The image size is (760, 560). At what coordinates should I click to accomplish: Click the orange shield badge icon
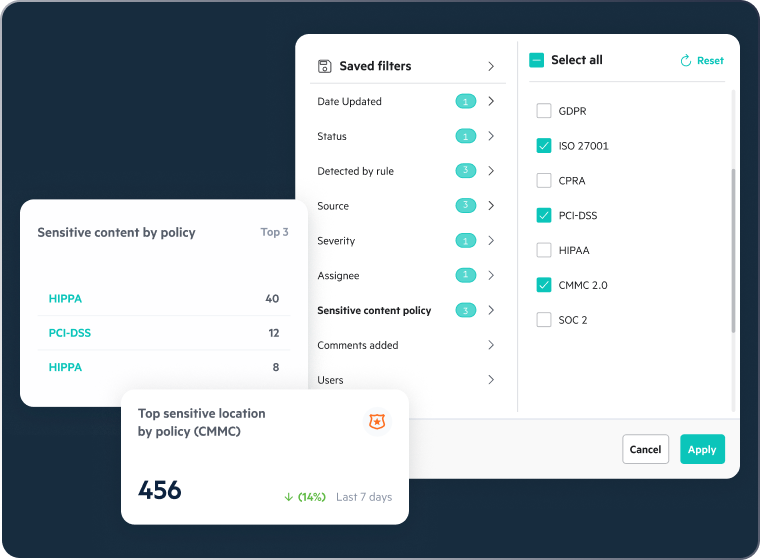tap(377, 422)
